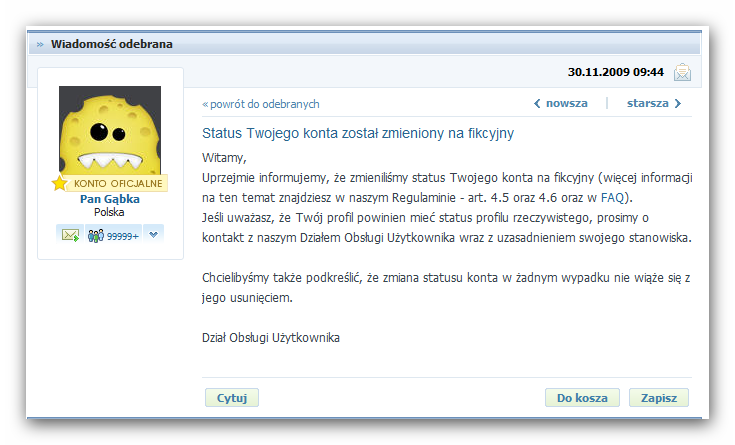Viewport: 735px width, 445px height.
Task: Save the message with Zapisz
Action: (659, 398)
